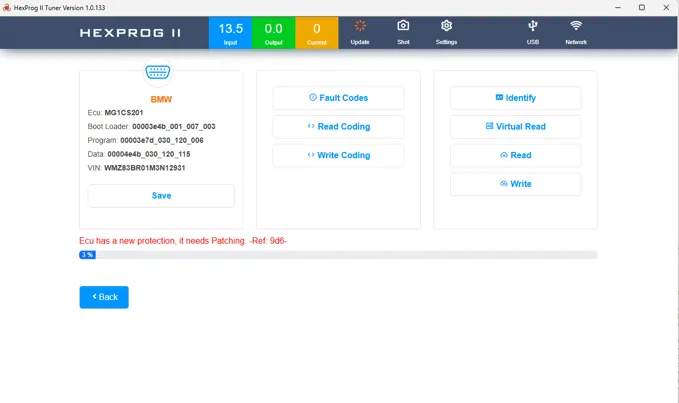Open Settings via the gear icon

[446, 26]
